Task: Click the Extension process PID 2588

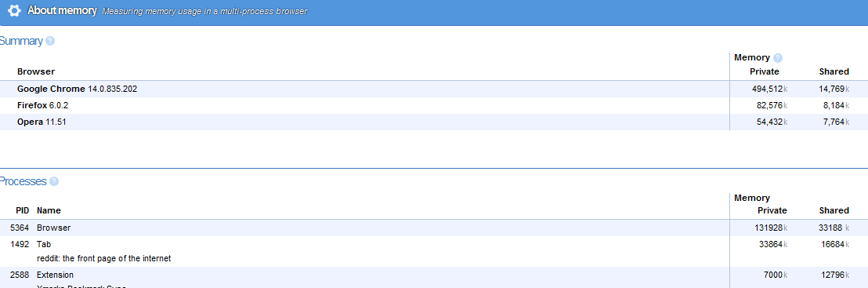Action: tap(434, 278)
